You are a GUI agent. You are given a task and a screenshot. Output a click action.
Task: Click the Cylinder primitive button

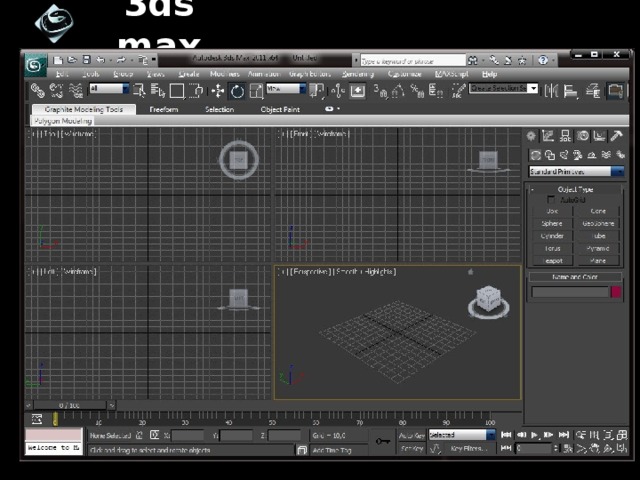click(x=552, y=236)
